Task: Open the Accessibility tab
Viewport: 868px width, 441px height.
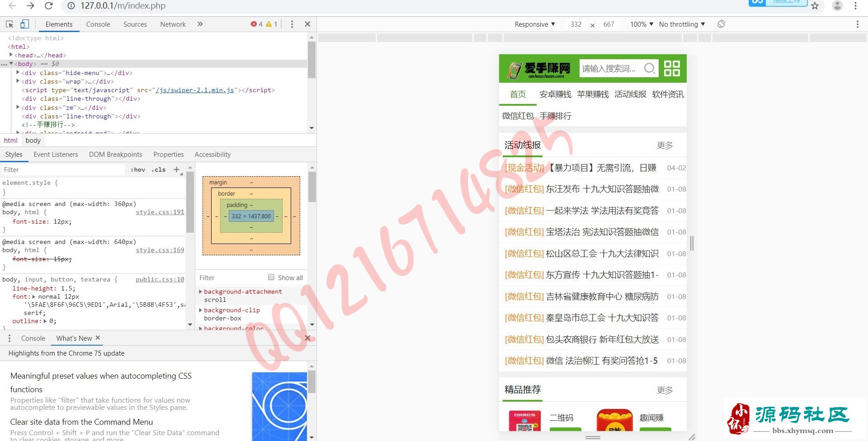Action: click(x=213, y=155)
